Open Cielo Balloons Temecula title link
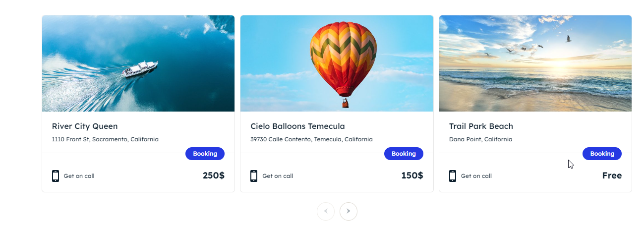 click(x=297, y=126)
